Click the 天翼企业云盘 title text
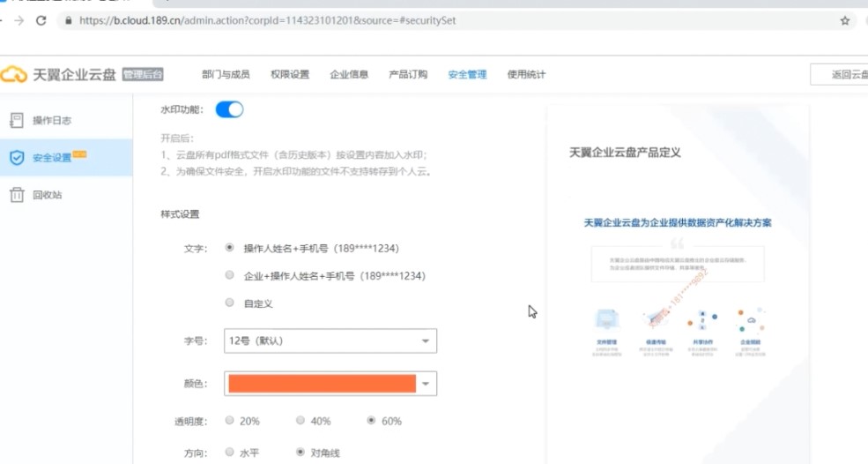This screenshot has width=868, height=464. (x=74, y=74)
